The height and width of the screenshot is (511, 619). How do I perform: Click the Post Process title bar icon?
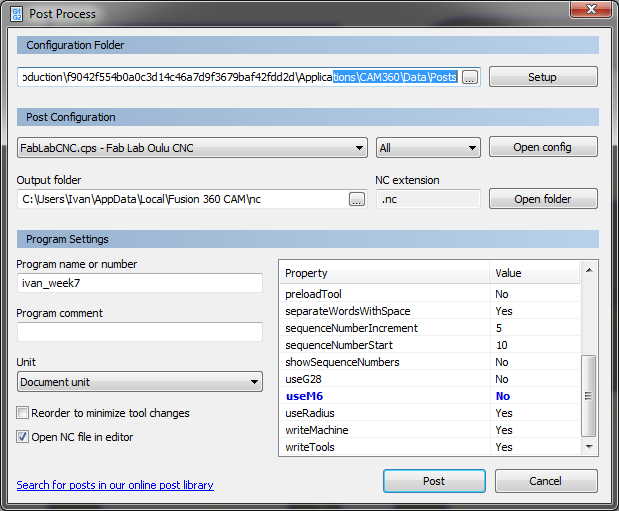click(16, 14)
